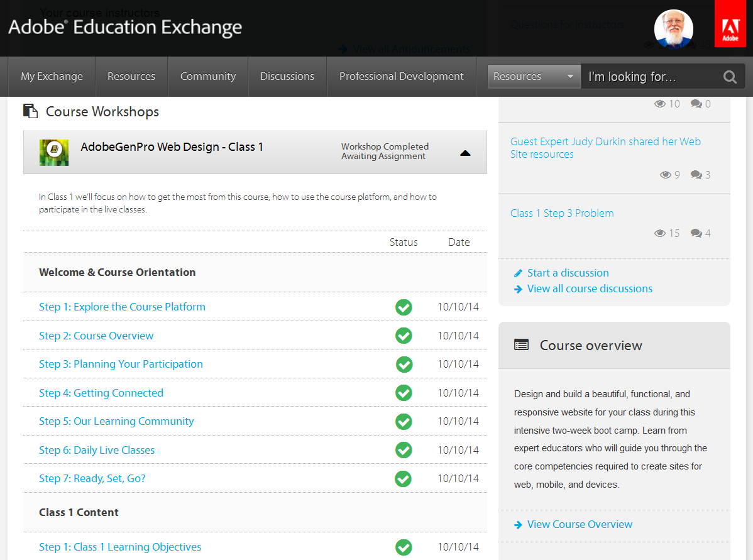The width and height of the screenshot is (753, 560).
Task: Click the AdobeGenPro Web Design - Class 1 title
Action: click(x=172, y=147)
